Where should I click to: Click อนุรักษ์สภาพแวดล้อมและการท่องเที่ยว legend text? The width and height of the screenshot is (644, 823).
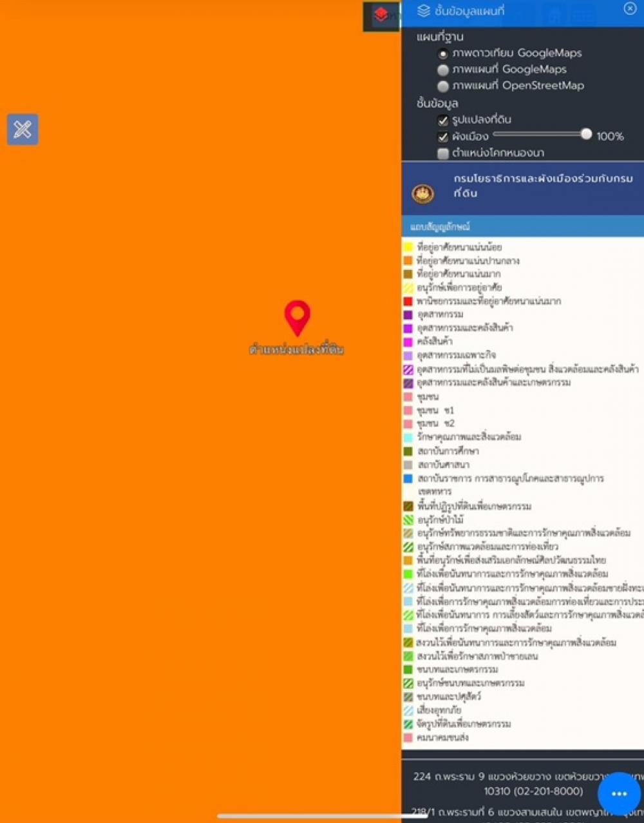(488, 547)
